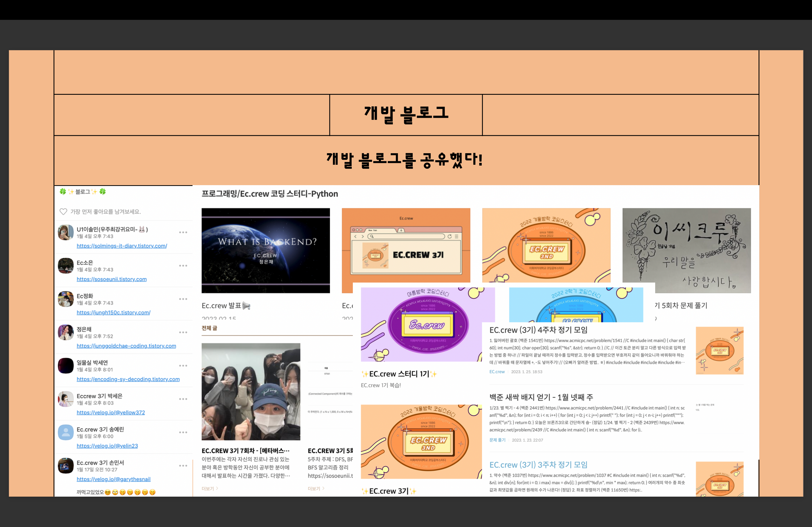Open solmings-it-diary.tistory.com link

click(x=122, y=246)
